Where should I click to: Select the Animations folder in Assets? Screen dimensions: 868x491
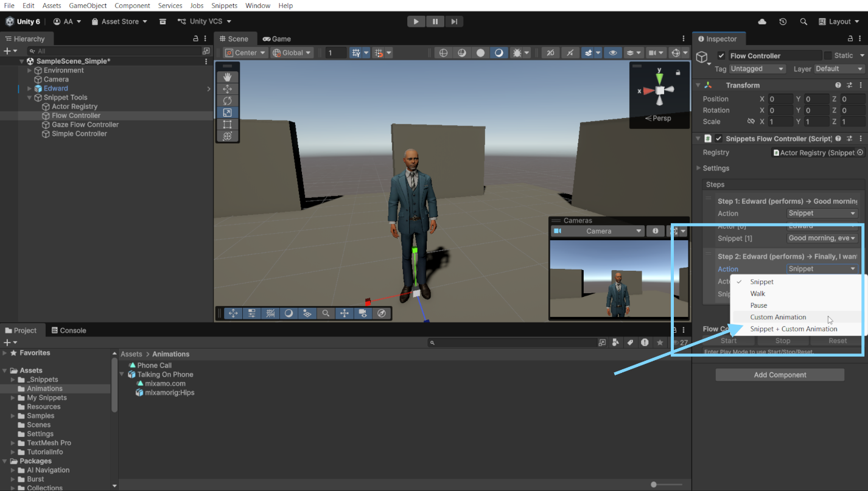[x=44, y=389]
